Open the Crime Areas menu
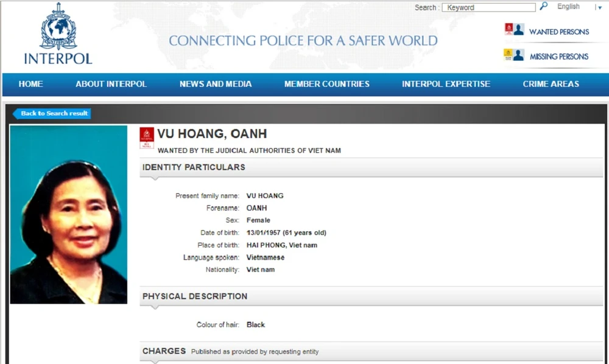 point(551,84)
